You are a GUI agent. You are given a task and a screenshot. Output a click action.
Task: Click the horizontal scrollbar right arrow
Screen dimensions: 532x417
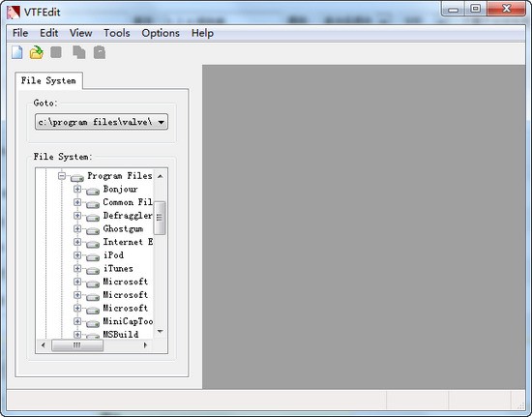[x=145, y=345]
